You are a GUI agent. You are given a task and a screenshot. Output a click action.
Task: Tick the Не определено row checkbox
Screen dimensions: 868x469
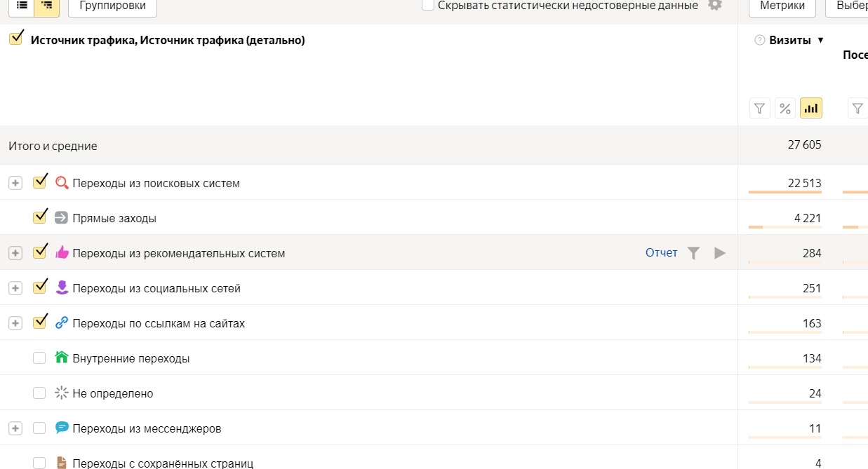click(39, 393)
